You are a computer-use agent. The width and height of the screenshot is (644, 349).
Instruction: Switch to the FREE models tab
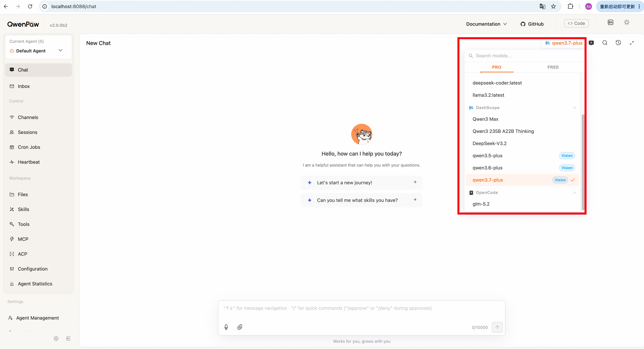pos(553,67)
